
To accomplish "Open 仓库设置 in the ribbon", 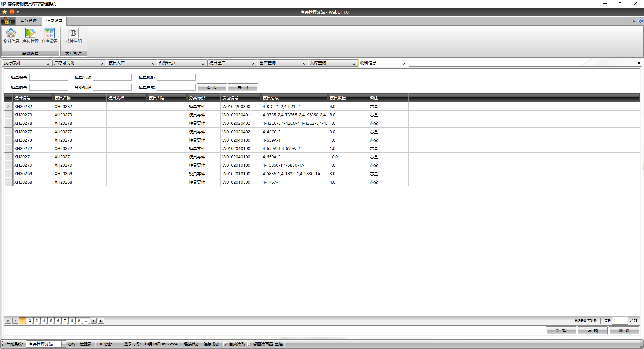I will (x=50, y=36).
